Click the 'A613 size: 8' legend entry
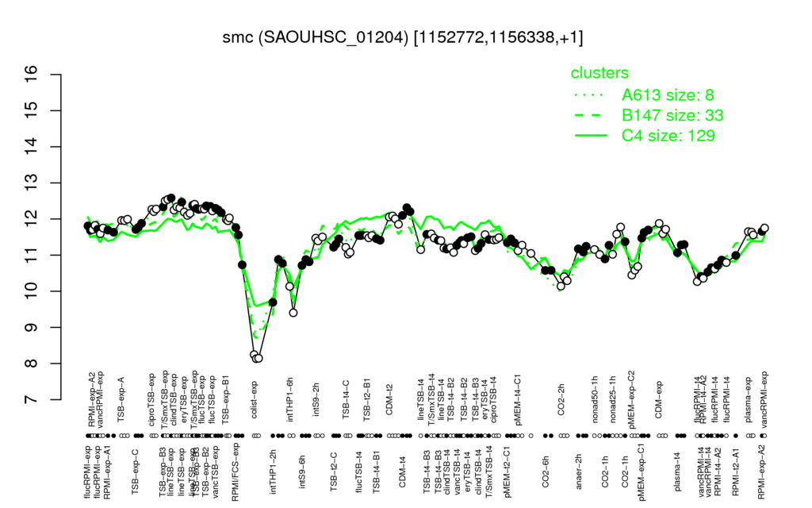This screenshot has width=812, height=508. (668, 95)
